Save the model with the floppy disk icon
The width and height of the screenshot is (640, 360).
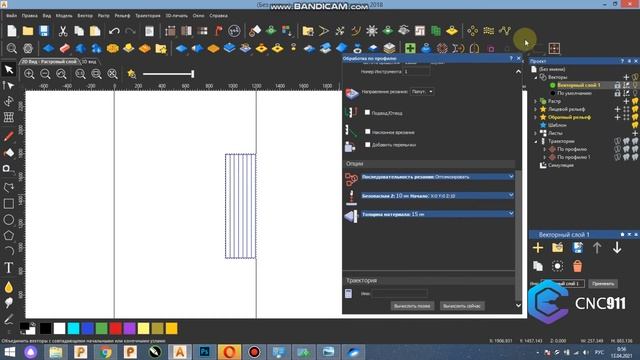(44, 31)
